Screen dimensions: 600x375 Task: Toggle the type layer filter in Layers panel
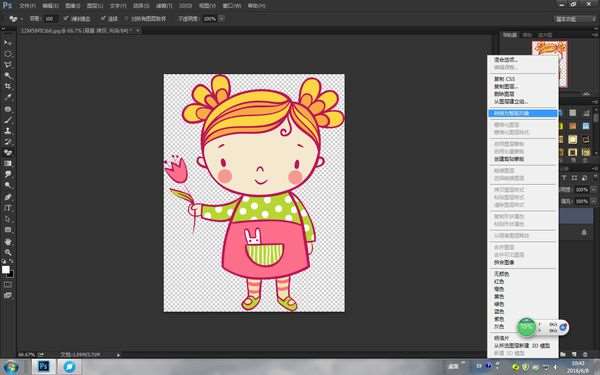(564, 178)
